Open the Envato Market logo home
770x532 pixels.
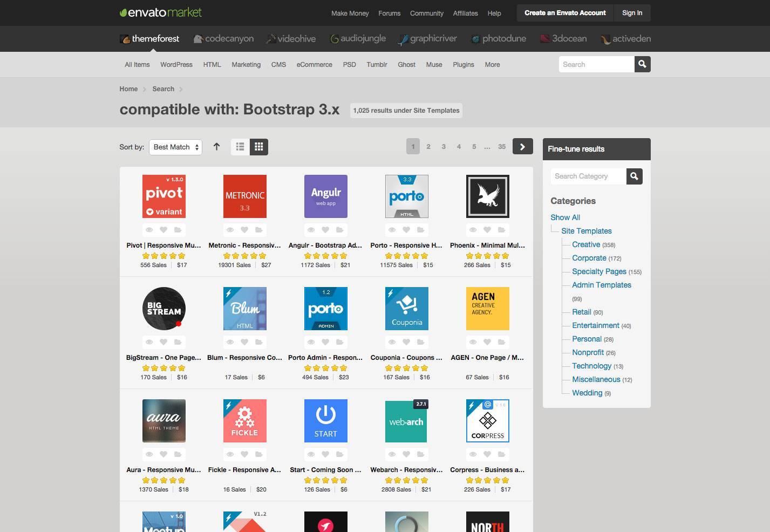(x=161, y=12)
